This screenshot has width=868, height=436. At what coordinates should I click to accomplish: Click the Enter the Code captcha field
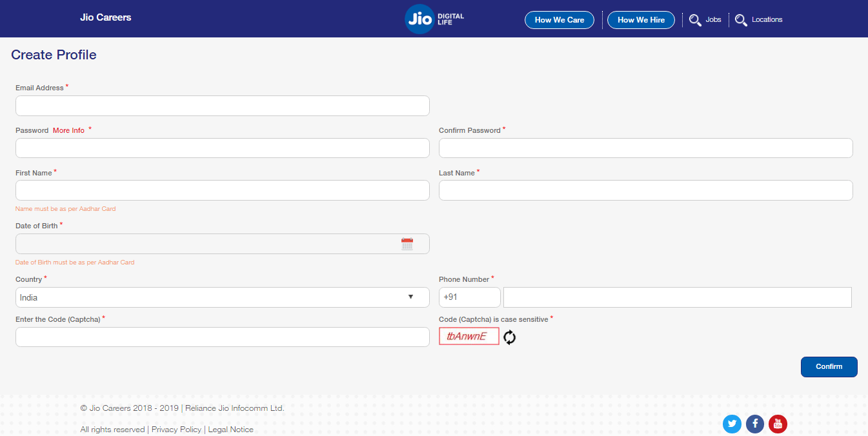point(222,337)
